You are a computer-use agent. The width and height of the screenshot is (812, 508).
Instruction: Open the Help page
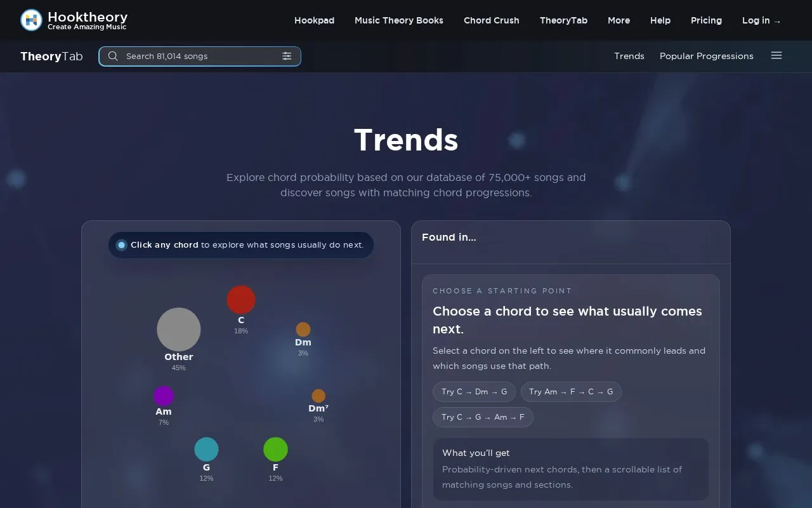point(660,20)
